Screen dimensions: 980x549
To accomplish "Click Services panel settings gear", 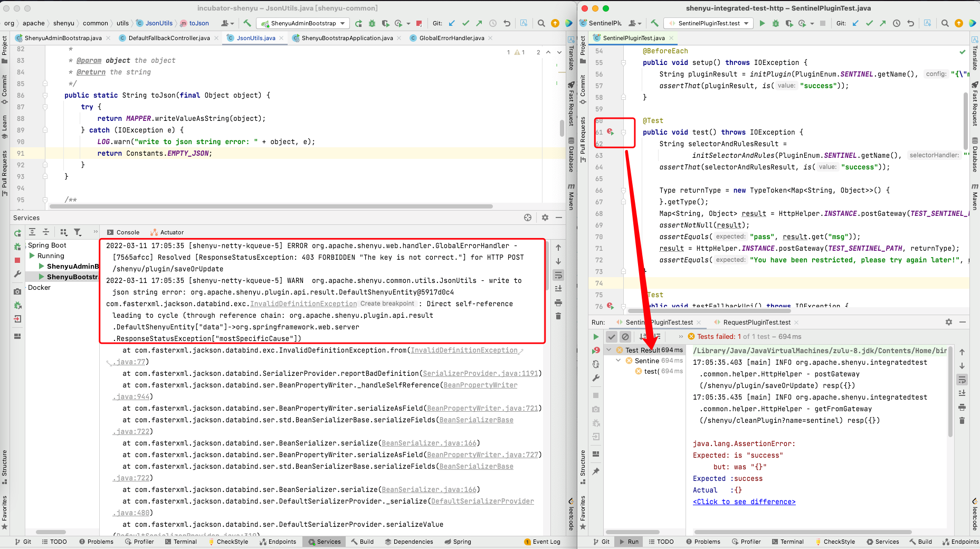I will click(x=545, y=217).
